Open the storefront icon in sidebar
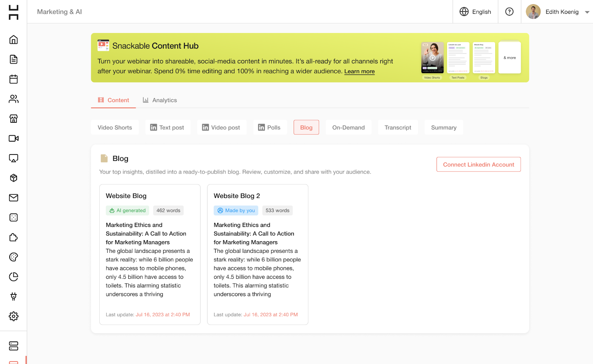The image size is (593, 364). 13,119
